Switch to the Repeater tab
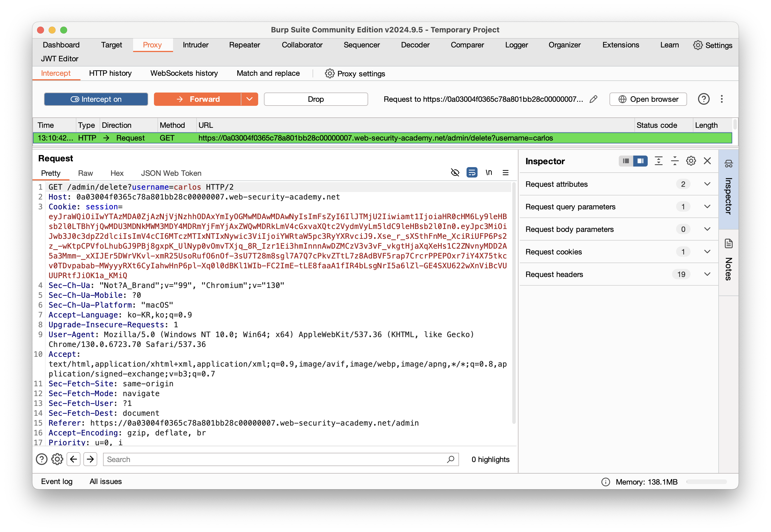This screenshot has height=532, width=771. click(x=244, y=45)
